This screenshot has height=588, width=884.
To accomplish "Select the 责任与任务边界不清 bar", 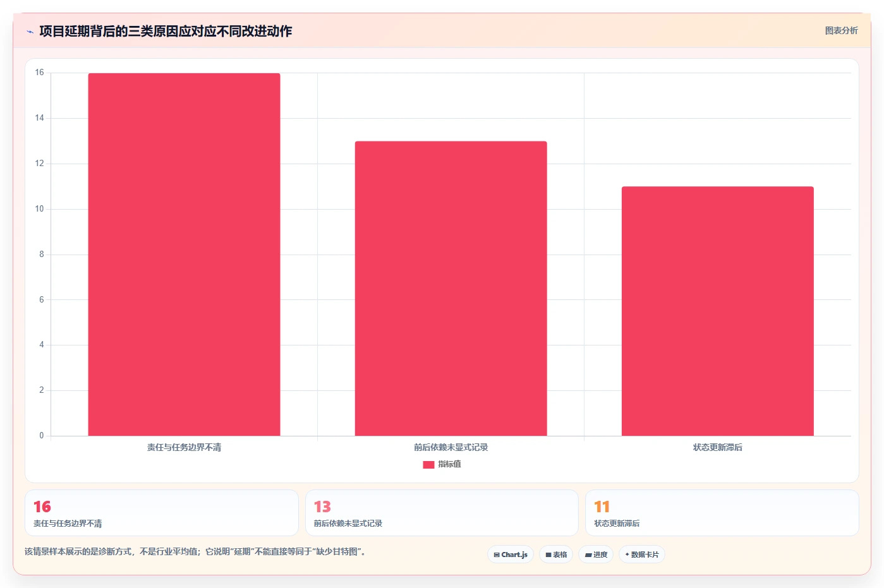I will (x=184, y=255).
